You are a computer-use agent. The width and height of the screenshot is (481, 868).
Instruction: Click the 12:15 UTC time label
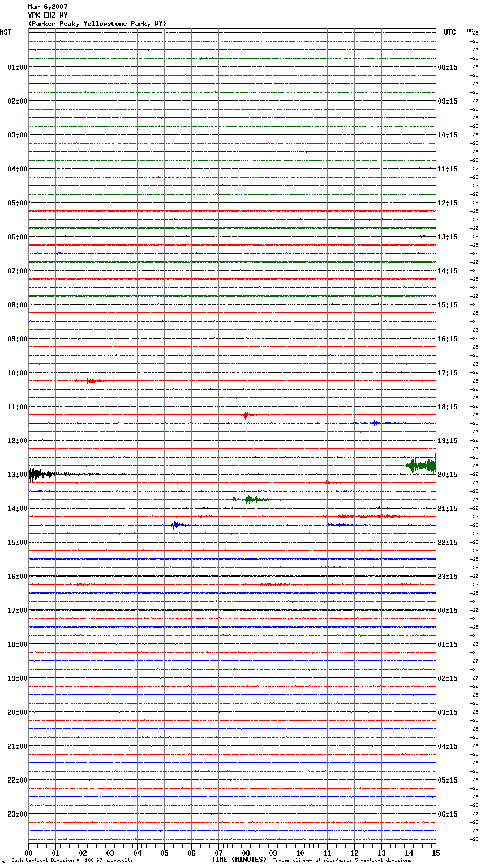tap(448, 203)
